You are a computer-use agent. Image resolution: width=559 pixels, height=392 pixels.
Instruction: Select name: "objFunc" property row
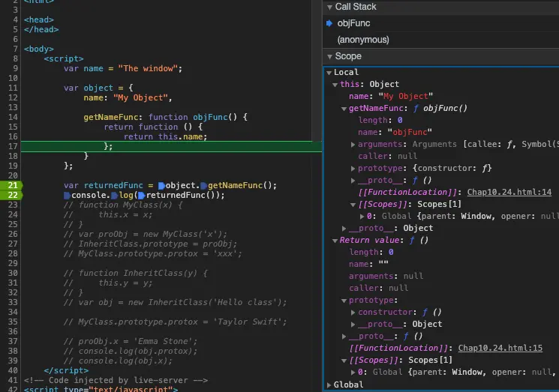395,133
